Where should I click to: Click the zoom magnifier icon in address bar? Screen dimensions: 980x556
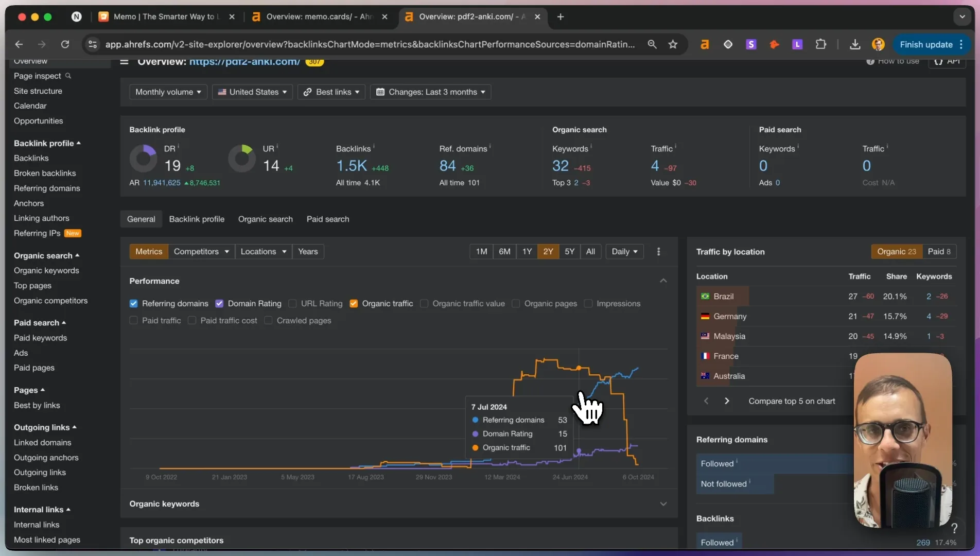coord(652,44)
